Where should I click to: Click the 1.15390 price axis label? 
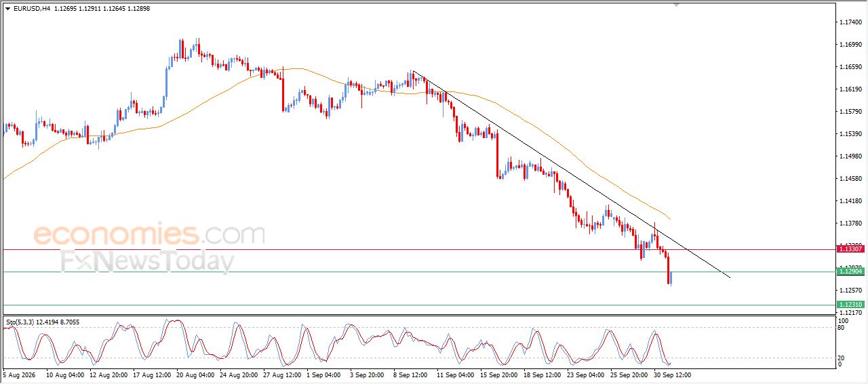pyautogui.click(x=850, y=134)
